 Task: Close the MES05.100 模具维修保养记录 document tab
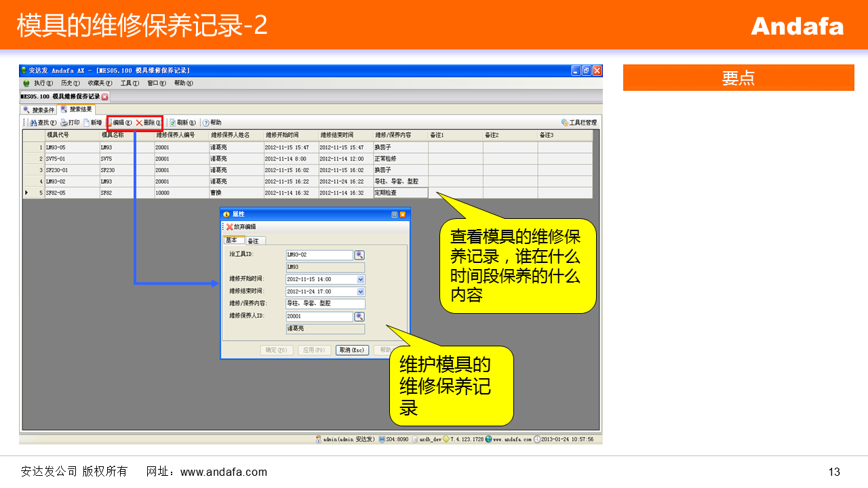pos(105,97)
